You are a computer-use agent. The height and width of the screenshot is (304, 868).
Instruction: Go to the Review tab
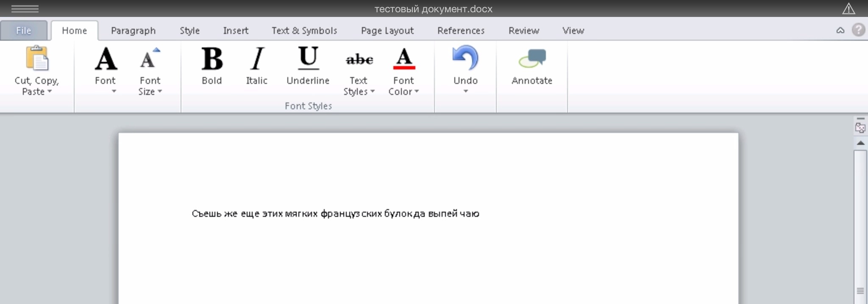tap(524, 30)
